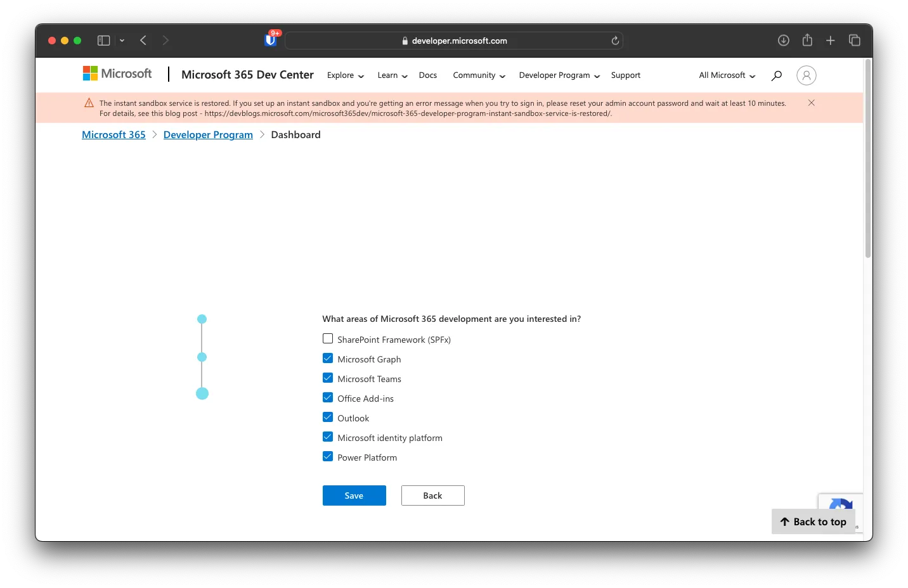This screenshot has height=588, width=908.
Task: Follow Microsoft 365 breadcrumb link
Action: 113,135
